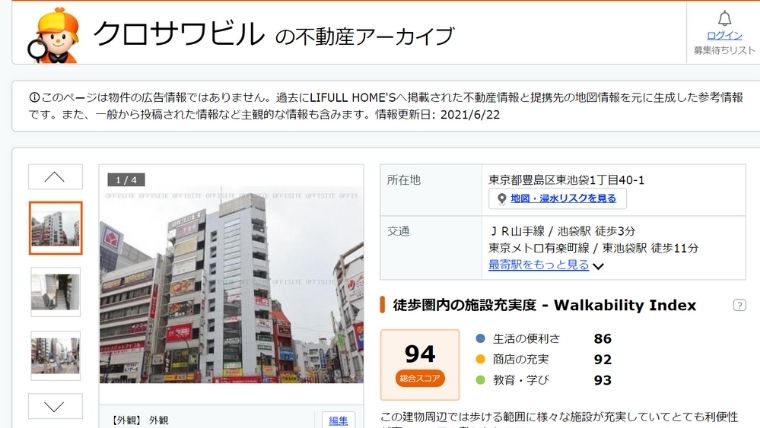760x428 pixels.
Task: Open the 募集待ちリスト menu item
Action: [724, 50]
